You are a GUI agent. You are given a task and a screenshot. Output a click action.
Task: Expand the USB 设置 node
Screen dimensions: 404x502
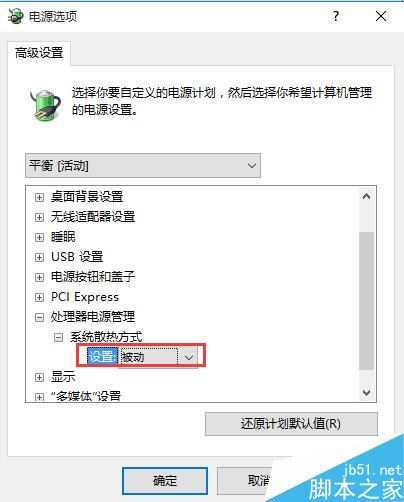[39, 257]
